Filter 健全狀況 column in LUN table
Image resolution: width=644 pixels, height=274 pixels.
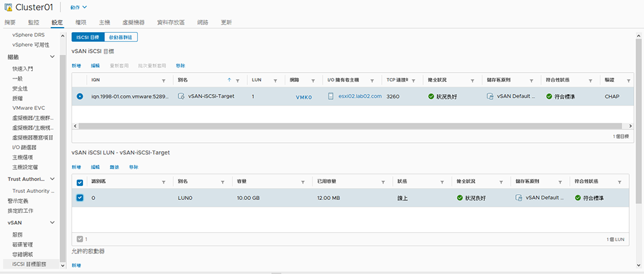pos(501,182)
